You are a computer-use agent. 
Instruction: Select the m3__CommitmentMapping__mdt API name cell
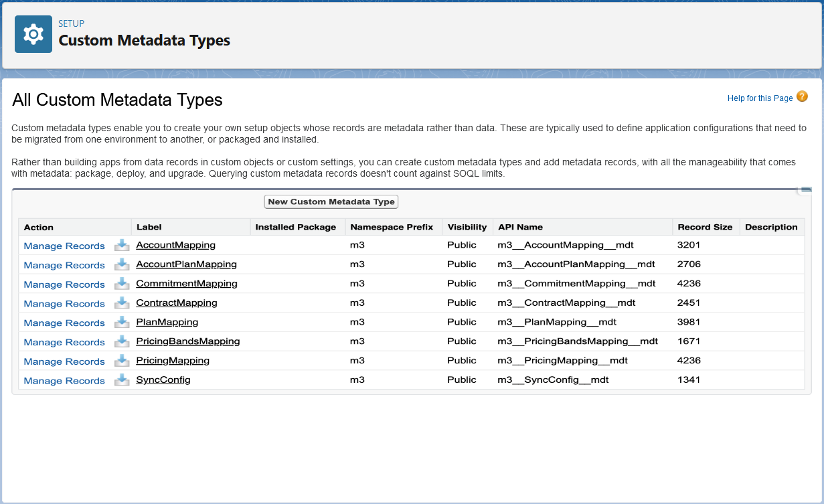tap(576, 284)
